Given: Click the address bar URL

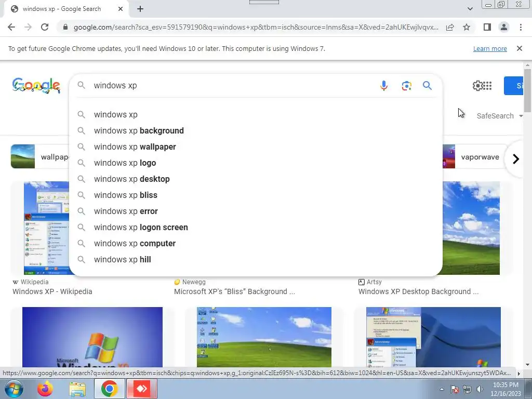Looking at the screenshot, I should [256, 27].
